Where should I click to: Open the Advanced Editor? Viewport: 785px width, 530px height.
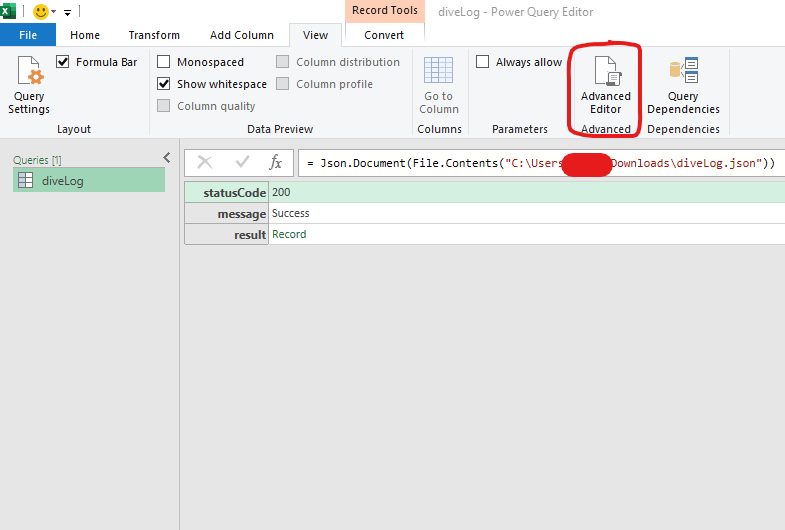(x=605, y=86)
